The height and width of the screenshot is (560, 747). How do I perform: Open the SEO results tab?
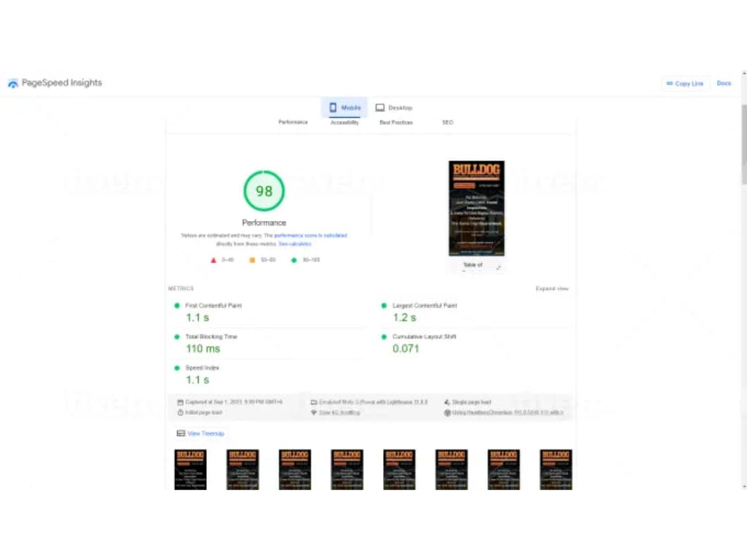447,122
